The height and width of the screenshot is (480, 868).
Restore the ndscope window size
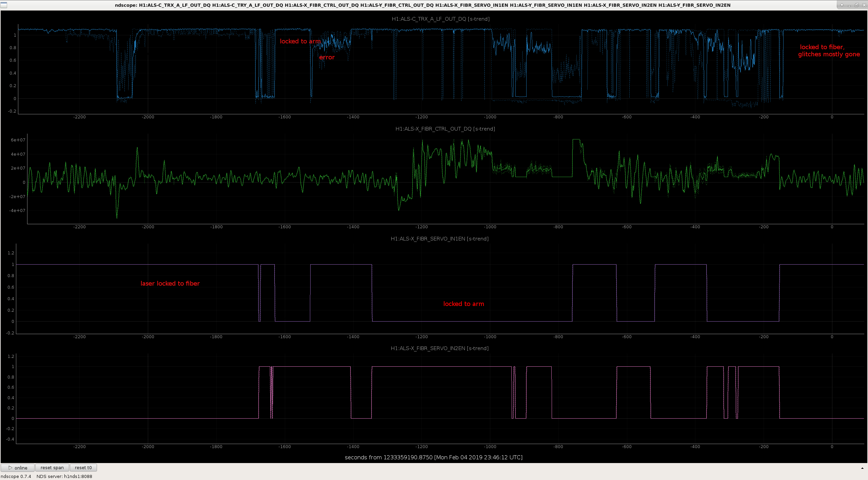856,5
